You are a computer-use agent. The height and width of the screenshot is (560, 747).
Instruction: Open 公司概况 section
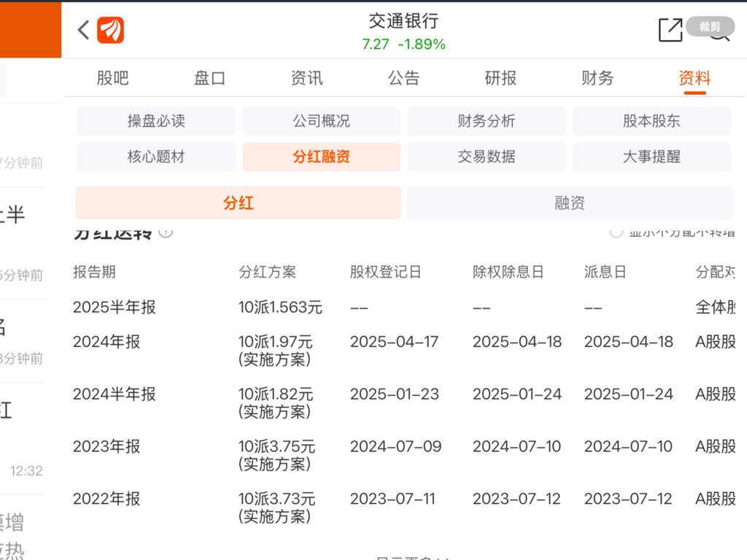coord(322,121)
